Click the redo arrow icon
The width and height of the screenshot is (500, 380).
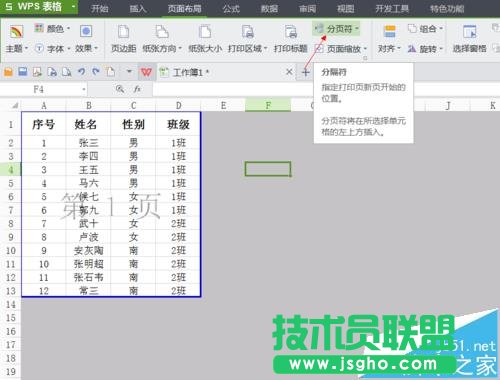96,72
